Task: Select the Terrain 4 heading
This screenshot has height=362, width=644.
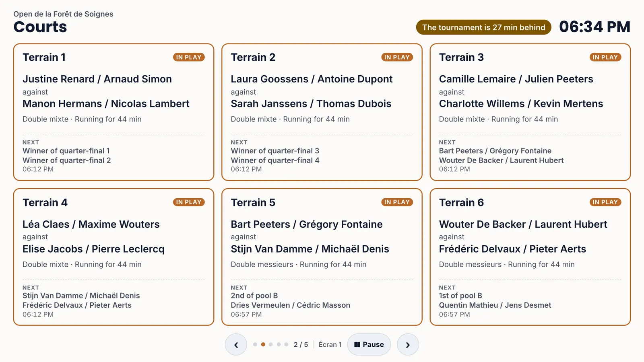Action: [45, 202]
